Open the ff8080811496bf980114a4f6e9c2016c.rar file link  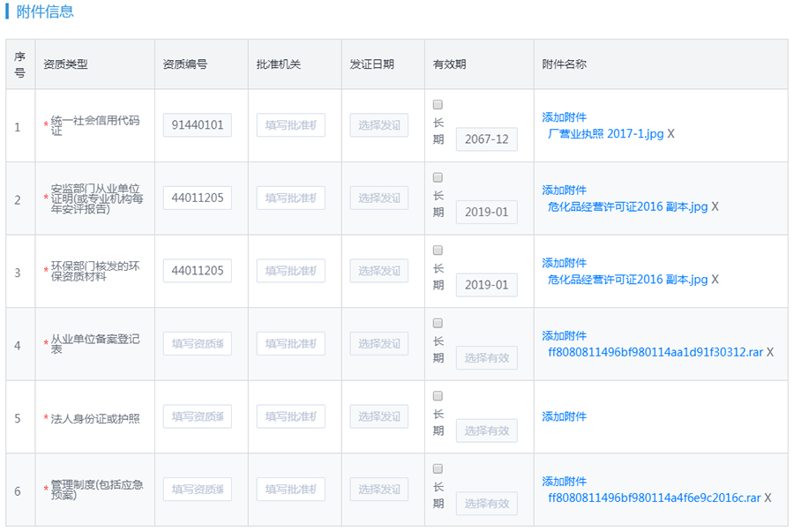[654, 498]
